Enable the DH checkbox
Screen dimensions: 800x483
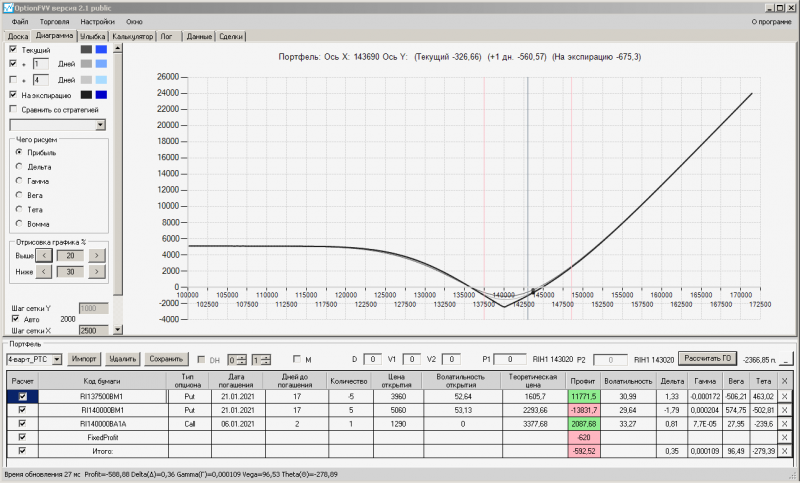pos(201,360)
